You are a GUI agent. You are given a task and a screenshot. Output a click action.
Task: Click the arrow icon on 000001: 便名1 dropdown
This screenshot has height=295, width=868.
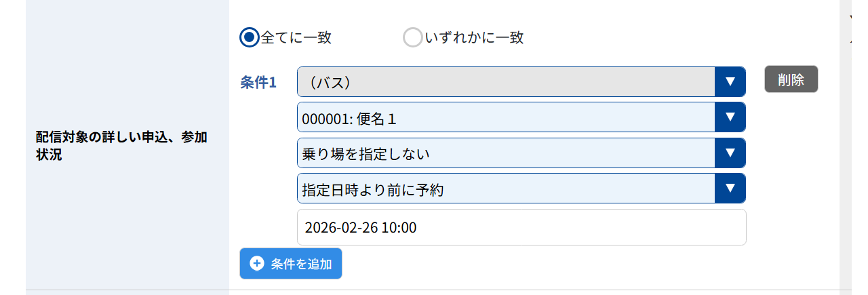tap(730, 117)
